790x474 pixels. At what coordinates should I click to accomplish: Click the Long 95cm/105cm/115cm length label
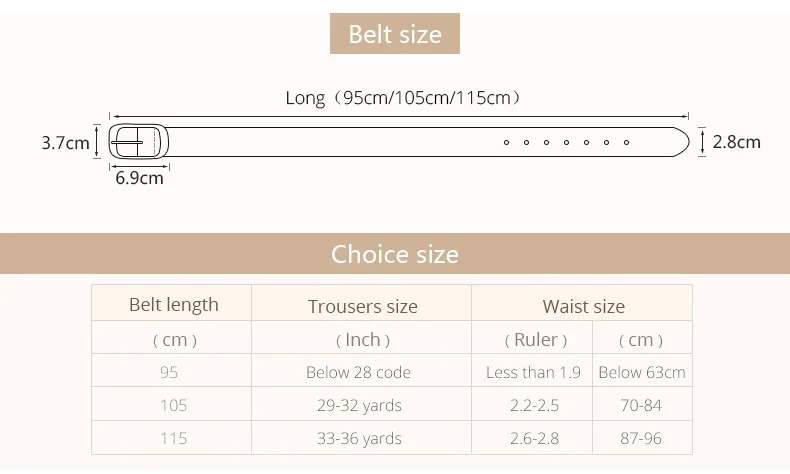click(x=402, y=98)
